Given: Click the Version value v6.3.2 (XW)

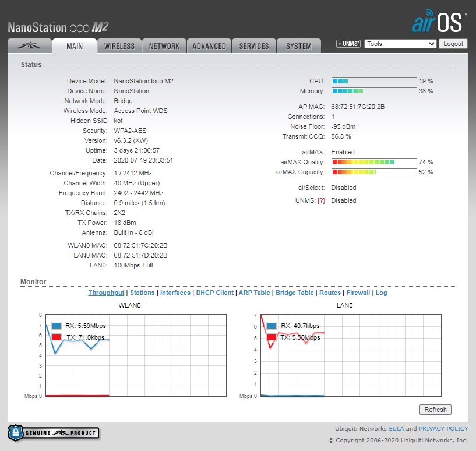Looking at the screenshot, I should (131, 140).
